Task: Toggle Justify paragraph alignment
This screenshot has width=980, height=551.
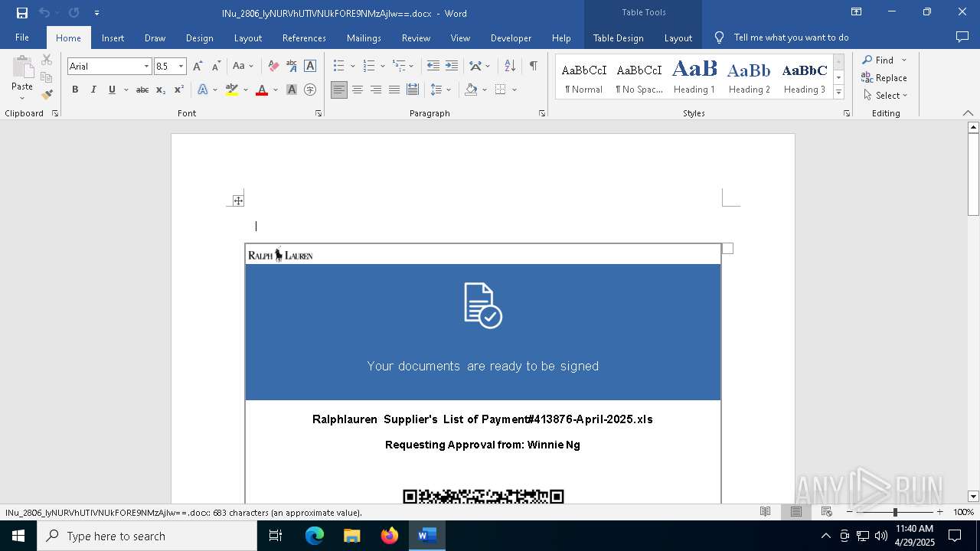Action: 394,90
